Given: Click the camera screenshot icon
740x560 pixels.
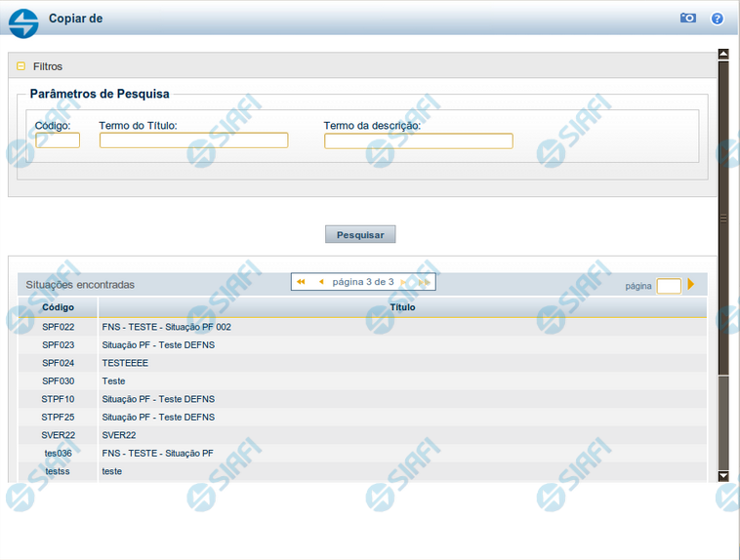Looking at the screenshot, I should point(688,19).
